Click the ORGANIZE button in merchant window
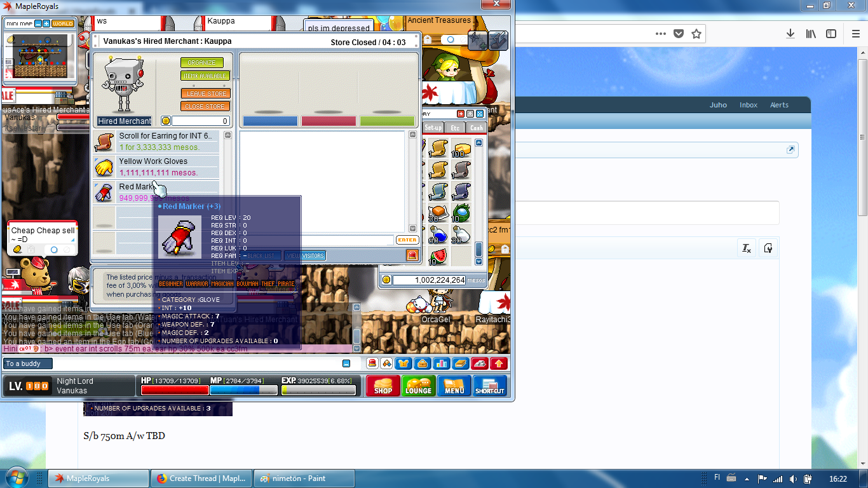868x488 pixels. tap(202, 63)
